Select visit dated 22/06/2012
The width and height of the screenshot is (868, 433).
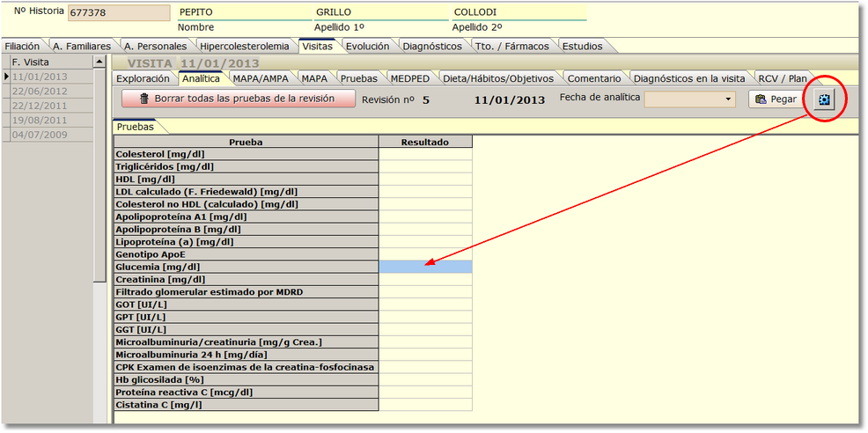point(52,92)
